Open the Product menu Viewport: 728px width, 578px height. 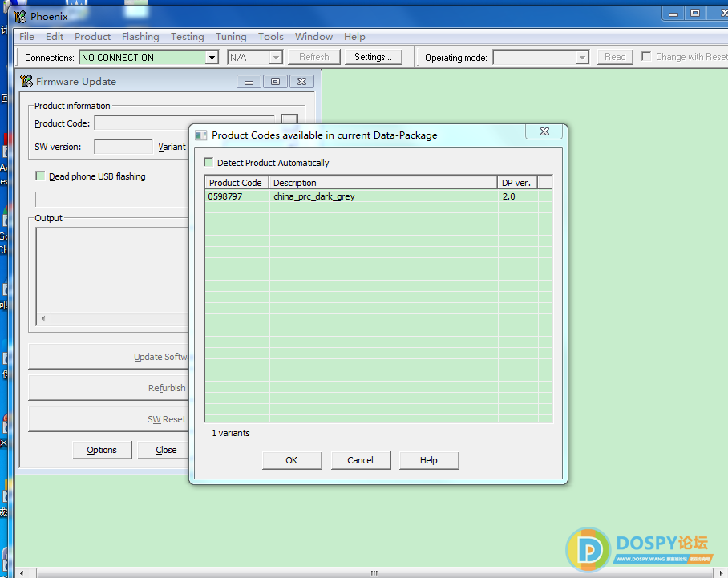point(92,37)
